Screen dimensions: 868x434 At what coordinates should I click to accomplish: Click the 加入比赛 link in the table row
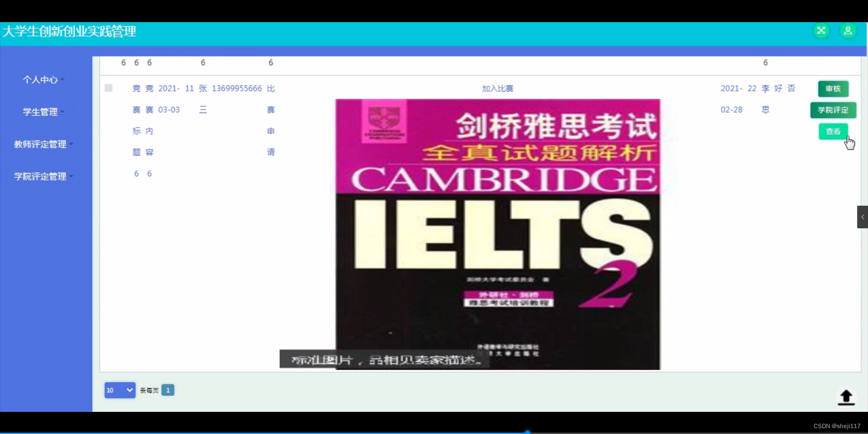click(498, 89)
